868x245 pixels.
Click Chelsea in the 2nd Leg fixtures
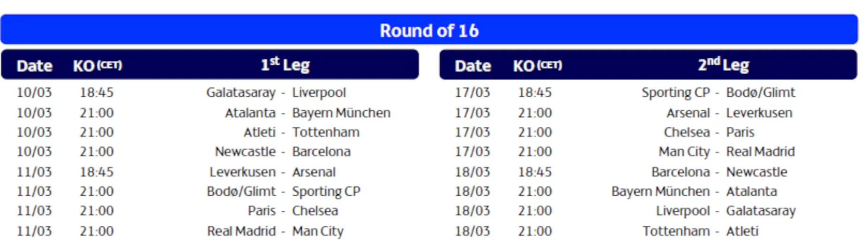tap(687, 132)
